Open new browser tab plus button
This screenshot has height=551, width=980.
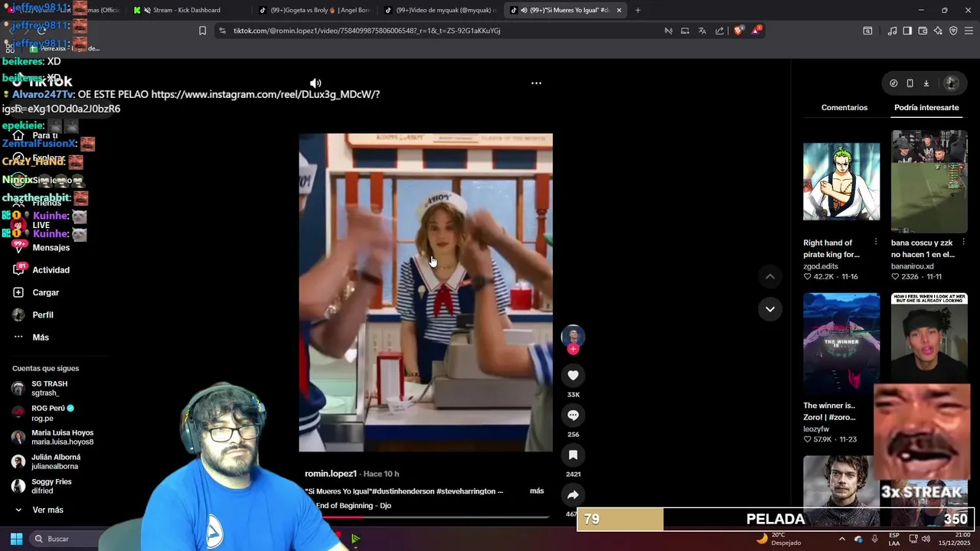click(x=638, y=10)
